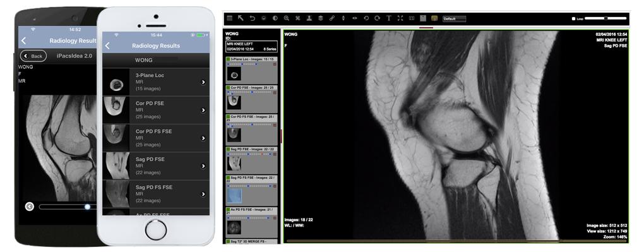Viewport: 644px width, 252px height.
Task: Select the contrast adjustment tool
Action: click(x=275, y=18)
